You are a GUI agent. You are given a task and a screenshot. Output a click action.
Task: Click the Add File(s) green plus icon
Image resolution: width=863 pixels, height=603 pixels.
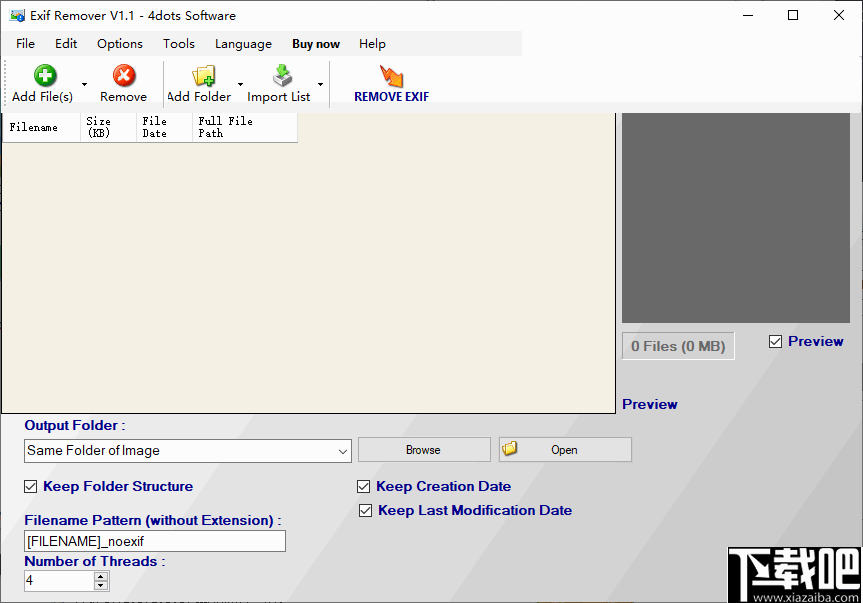coord(44,76)
